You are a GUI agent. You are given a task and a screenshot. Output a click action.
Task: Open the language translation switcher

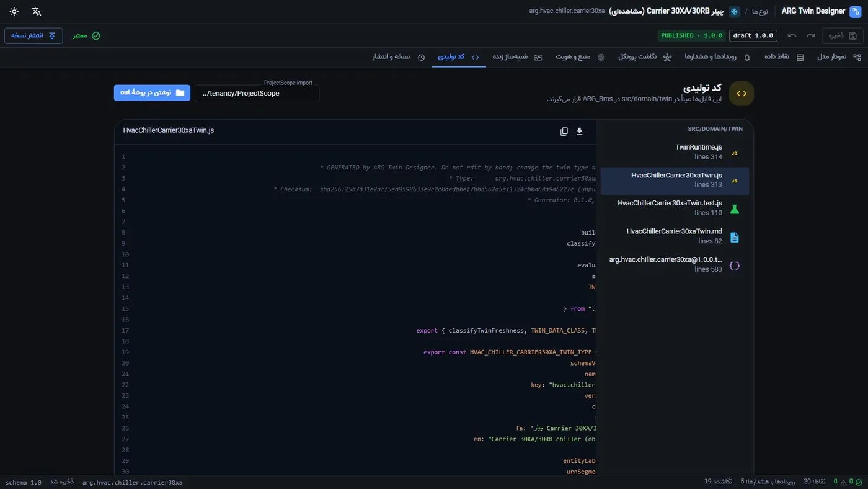tap(37, 12)
